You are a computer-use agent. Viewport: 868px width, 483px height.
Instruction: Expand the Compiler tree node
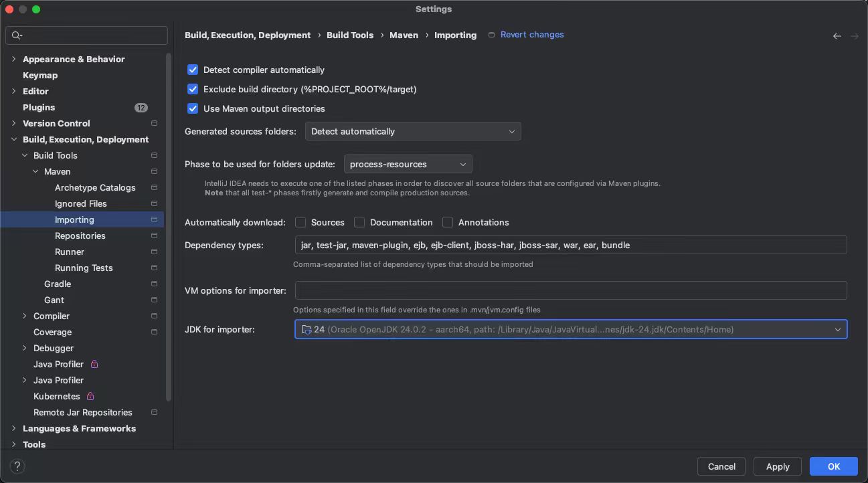click(x=25, y=316)
